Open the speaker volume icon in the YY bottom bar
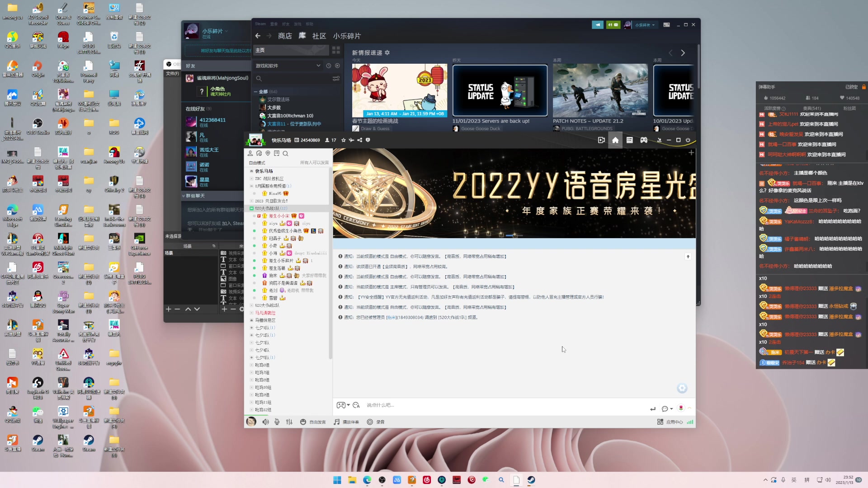Image resolution: width=868 pixels, height=488 pixels. (x=265, y=422)
